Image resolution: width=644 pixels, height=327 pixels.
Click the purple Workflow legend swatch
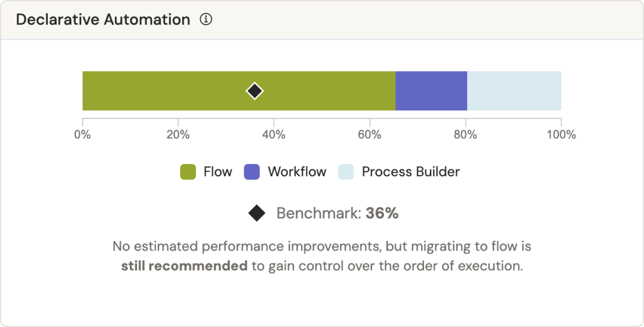252,172
